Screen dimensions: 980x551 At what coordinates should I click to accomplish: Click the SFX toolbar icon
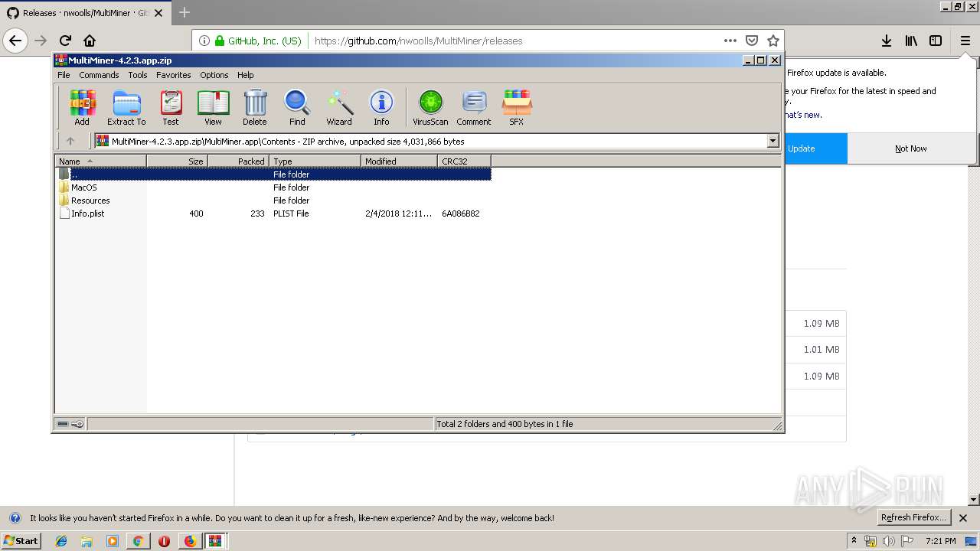(517, 107)
